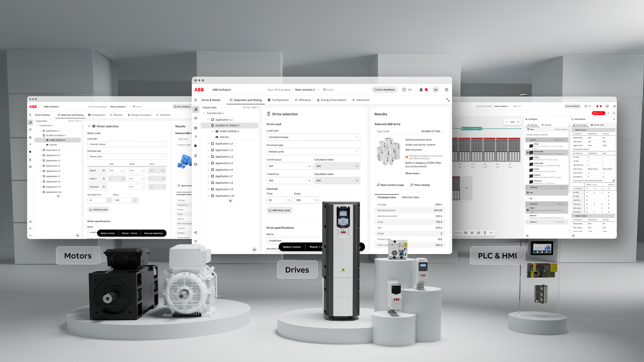Open the hamburger menu in ABB GoSelect
The height and width of the screenshot is (362, 644).
pos(447,90)
